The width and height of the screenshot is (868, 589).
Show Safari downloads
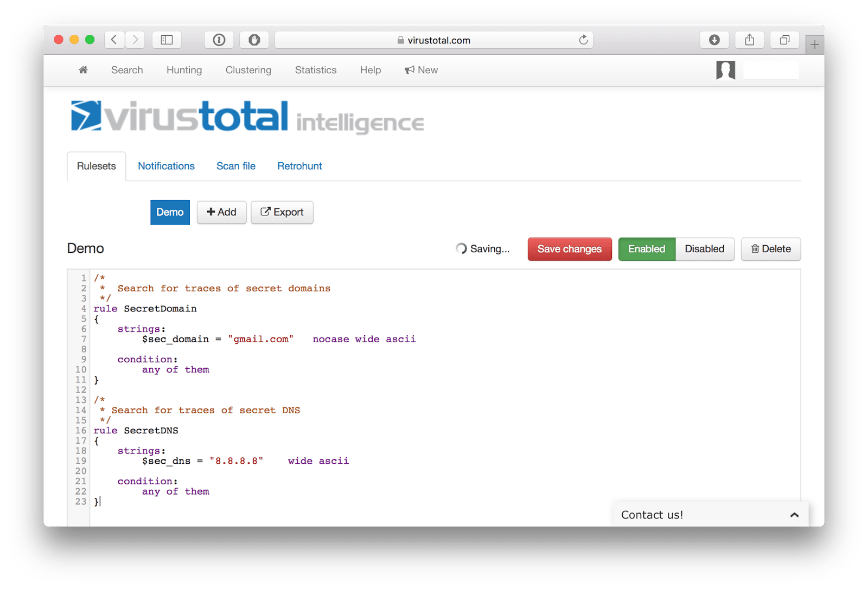coord(714,40)
